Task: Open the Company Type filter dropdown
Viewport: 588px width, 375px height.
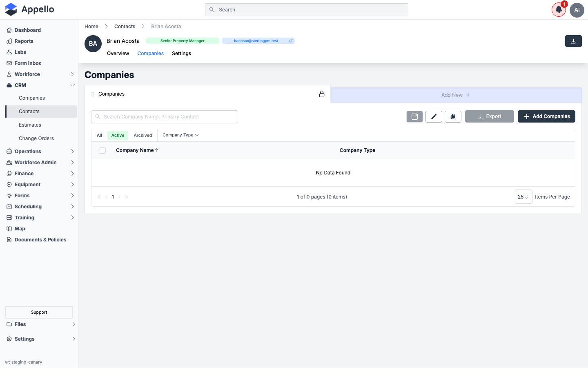Action: click(180, 135)
